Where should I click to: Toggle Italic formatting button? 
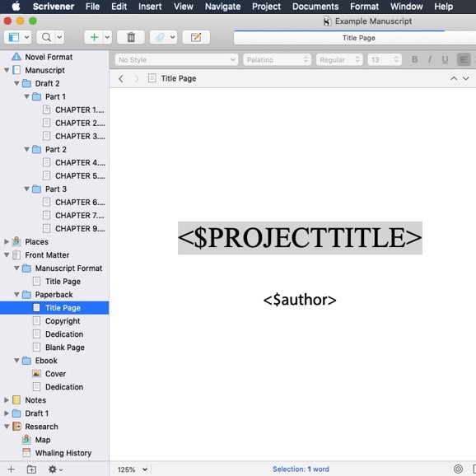point(430,59)
